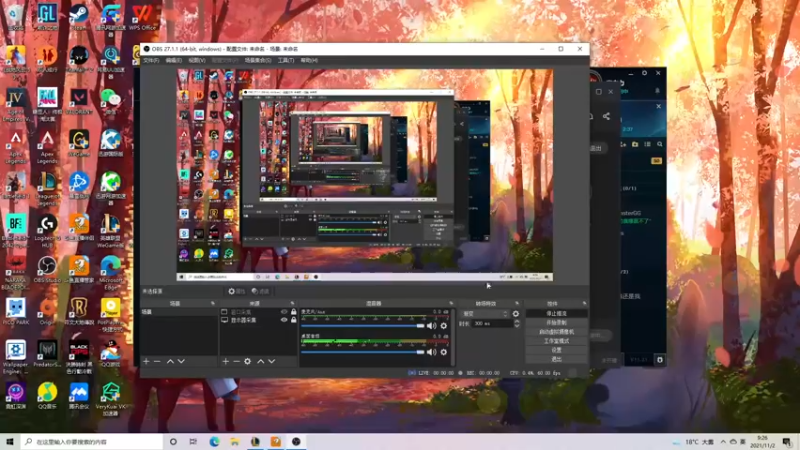Image resolution: width=800 pixels, height=450 pixels.
Task: Show hidden system tray icons chevron
Action: (x=723, y=441)
